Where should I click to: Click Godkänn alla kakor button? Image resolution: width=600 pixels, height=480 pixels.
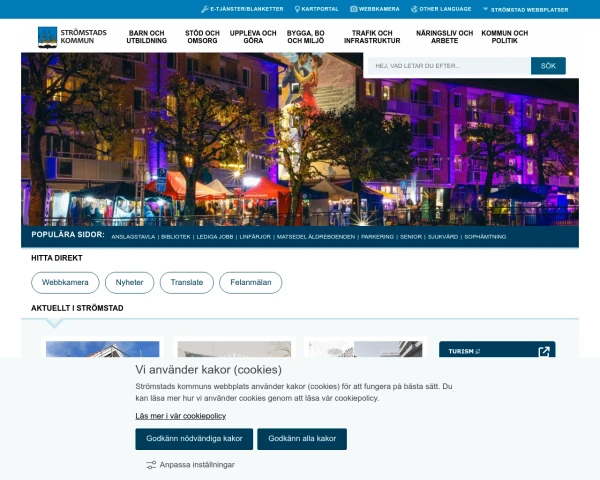click(x=302, y=439)
